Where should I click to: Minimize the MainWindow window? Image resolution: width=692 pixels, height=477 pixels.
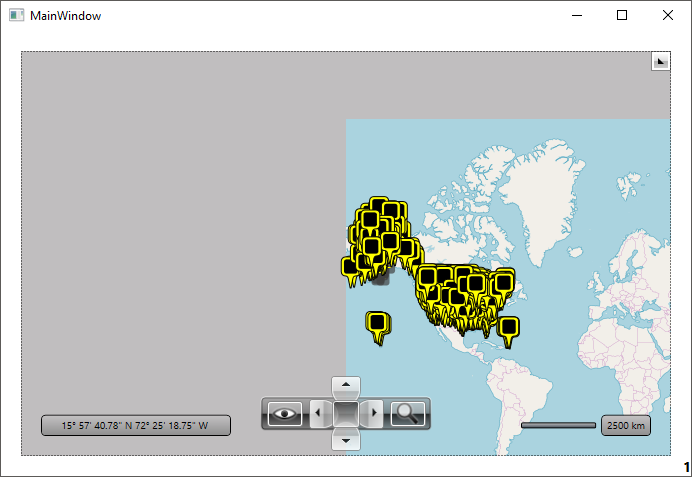tap(577, 15)
